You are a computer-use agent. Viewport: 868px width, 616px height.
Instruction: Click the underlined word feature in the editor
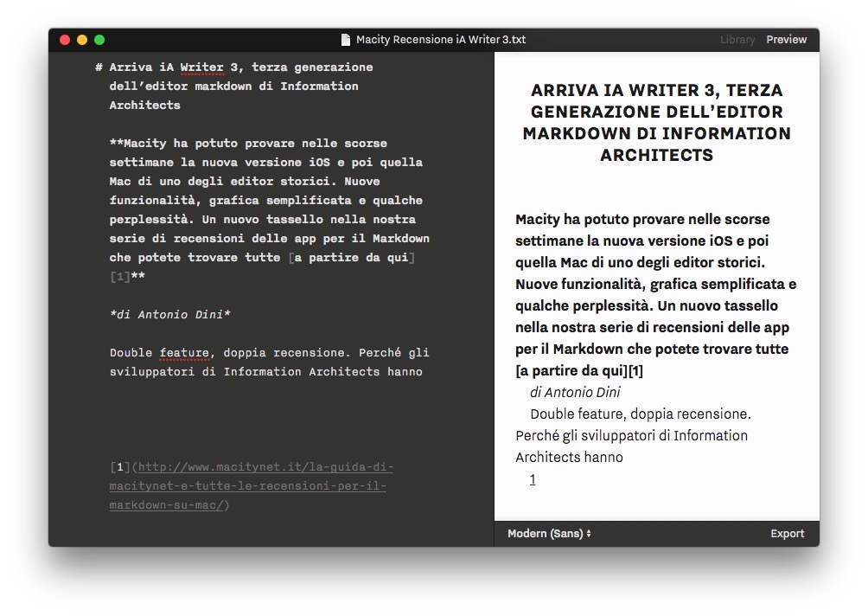184,353
